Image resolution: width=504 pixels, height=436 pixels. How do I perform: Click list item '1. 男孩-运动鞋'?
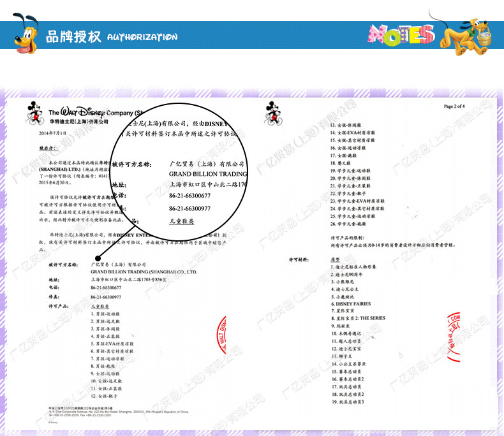(105, 314)
